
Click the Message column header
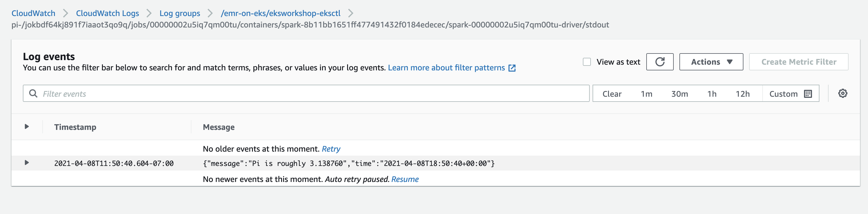point(219,127)
